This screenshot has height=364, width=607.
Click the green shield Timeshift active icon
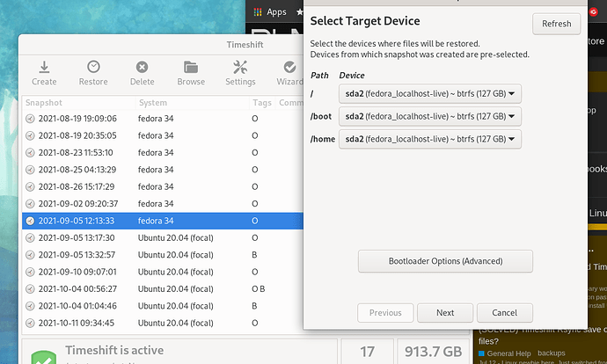[x=44, y=358]
